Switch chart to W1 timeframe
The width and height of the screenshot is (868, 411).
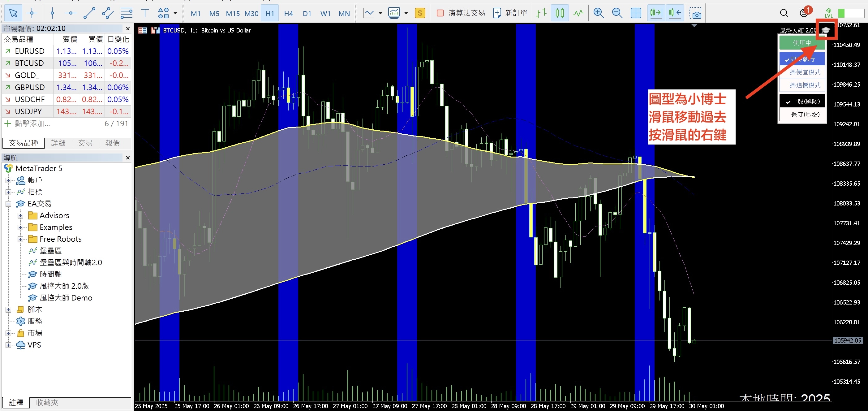(325, 14)
